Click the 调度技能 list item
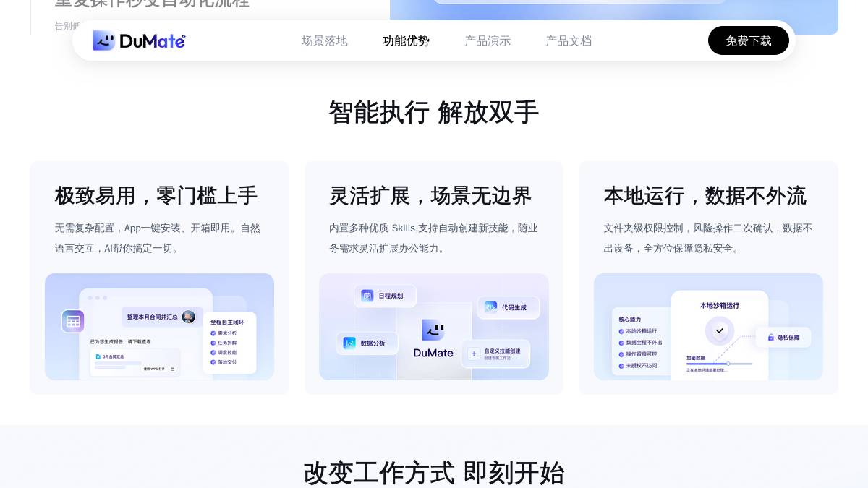The width and height of the screenshot is (868, 488). click(224, 352)
